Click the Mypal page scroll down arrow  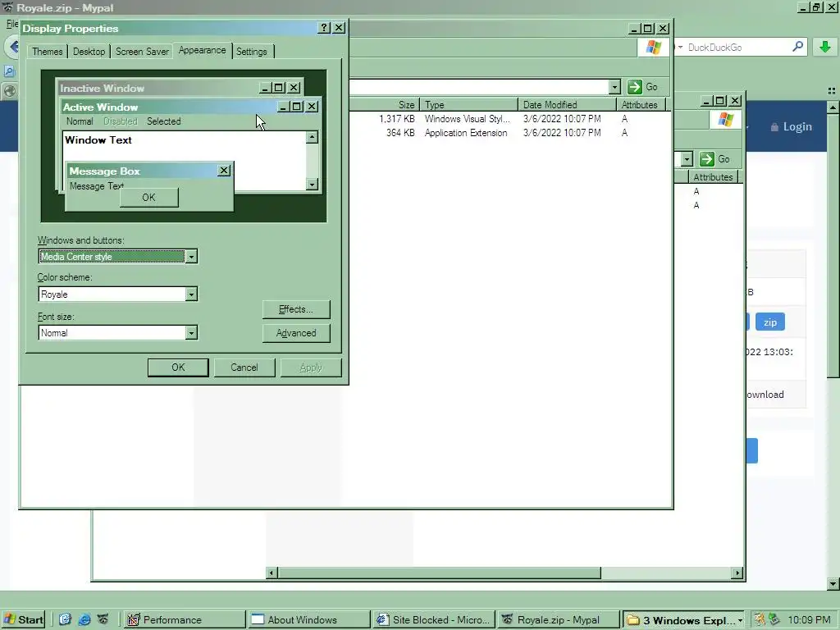pyautogui.click(x=833, y=584)
